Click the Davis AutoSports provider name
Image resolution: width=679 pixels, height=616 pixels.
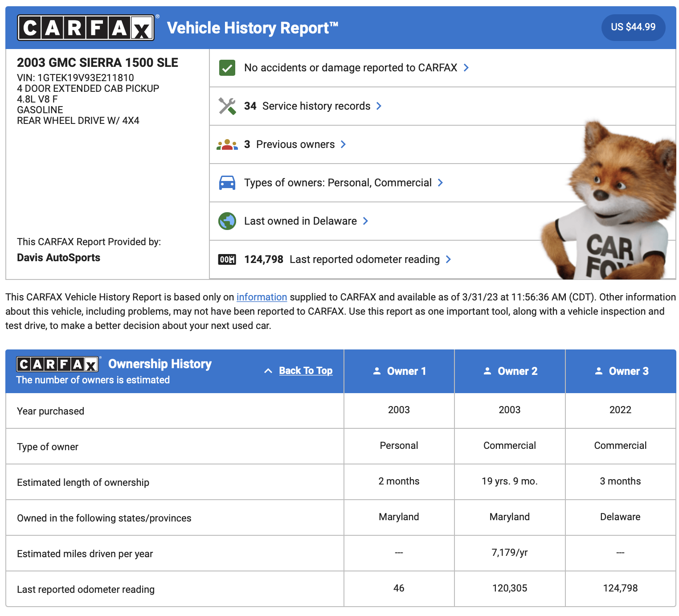click(58, 258)
